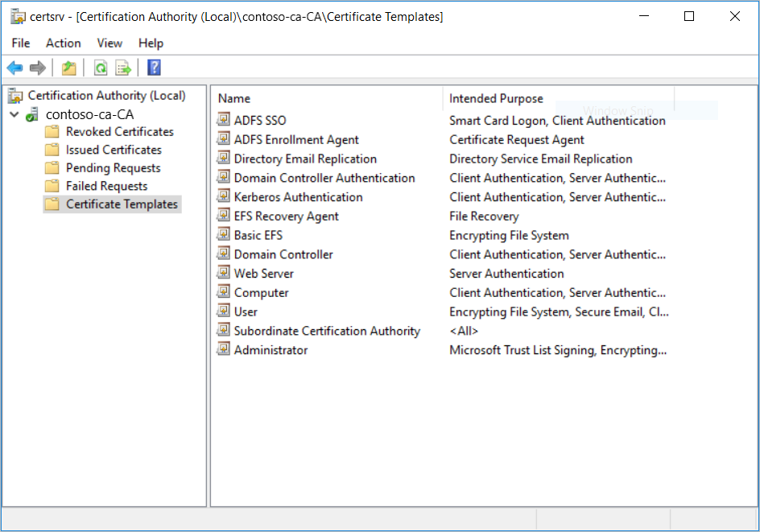Select the Failed Requests folder

(109, 186)
